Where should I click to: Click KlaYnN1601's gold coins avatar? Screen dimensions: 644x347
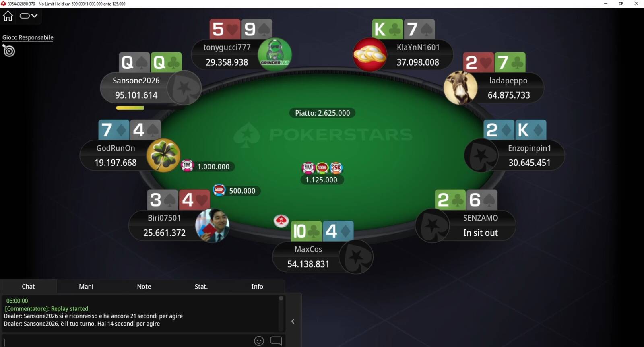[x=370, y=54]
